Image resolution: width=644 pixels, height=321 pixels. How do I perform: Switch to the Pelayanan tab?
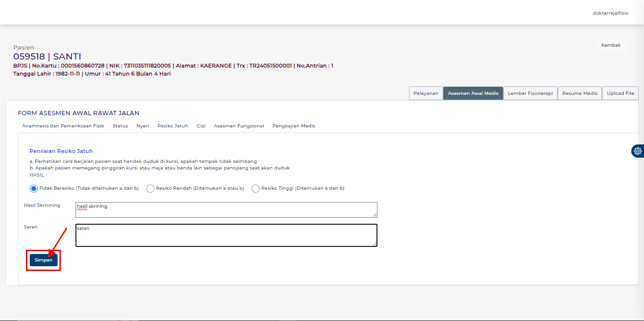pyautogui.click(x=426, y=93)
